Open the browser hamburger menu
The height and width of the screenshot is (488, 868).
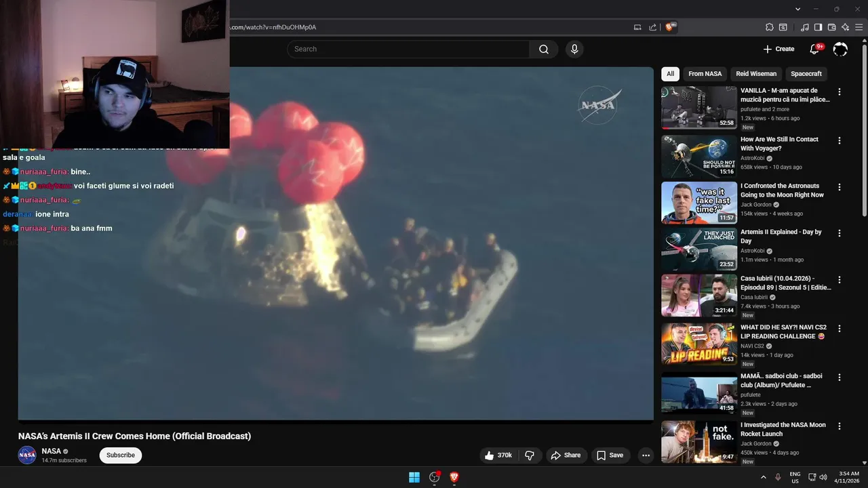click(859, 27)
